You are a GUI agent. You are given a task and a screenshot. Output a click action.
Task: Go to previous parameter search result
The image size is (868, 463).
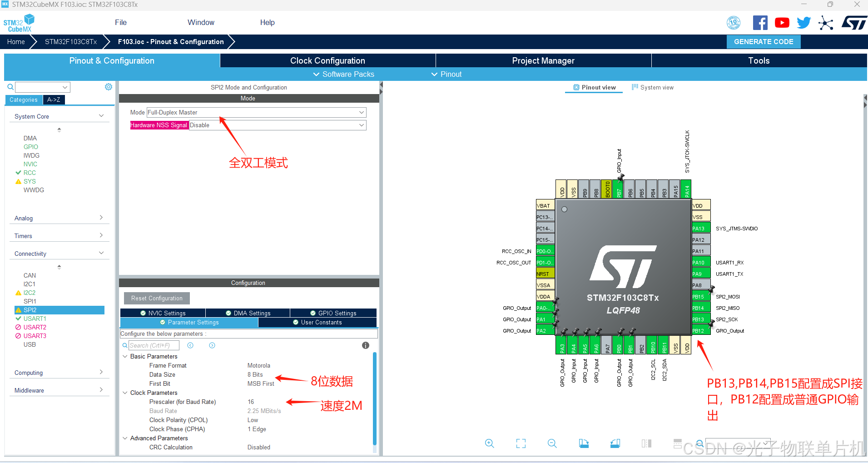[x=190, y=345]
